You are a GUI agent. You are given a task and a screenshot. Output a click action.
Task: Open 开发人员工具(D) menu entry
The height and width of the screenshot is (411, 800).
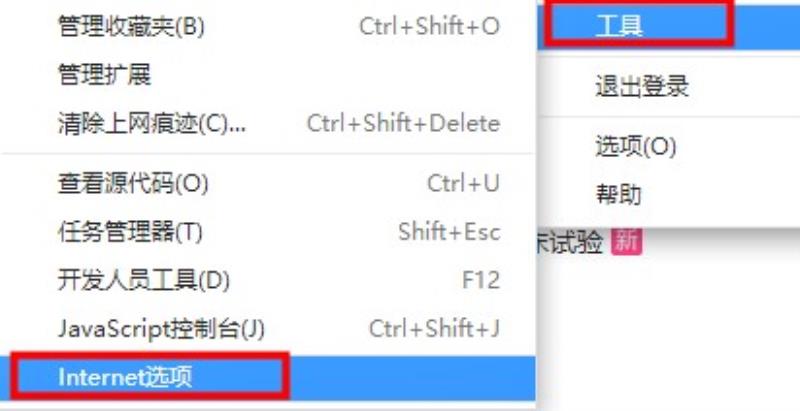coord(268,280)
